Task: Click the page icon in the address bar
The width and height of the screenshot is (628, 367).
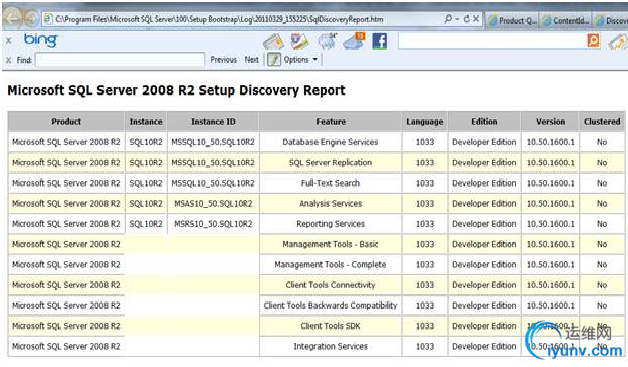Action: (x=48, y=18)
